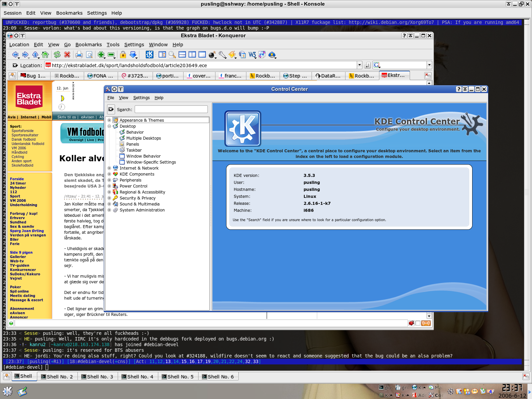The width and height of the screenshot is (532, 399).
Task: Clear the Control Center search field icon
Action: (111, 109)
